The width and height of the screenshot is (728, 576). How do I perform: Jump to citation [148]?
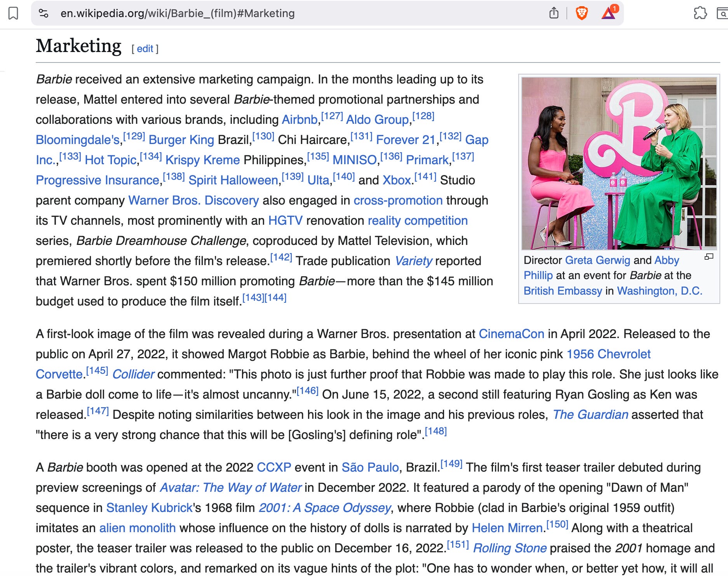(435, 431)
